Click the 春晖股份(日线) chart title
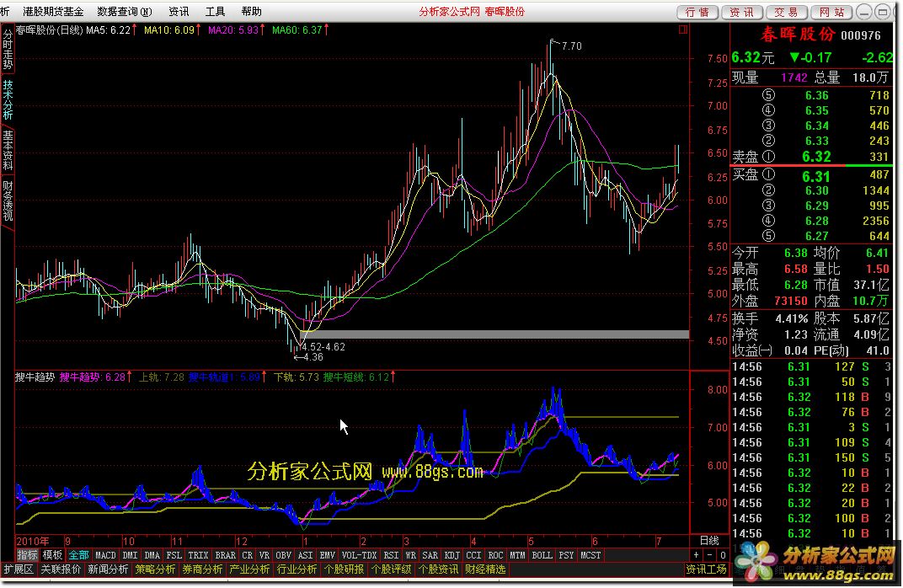This screenshot has width=903, height=588. pos(49,30)
